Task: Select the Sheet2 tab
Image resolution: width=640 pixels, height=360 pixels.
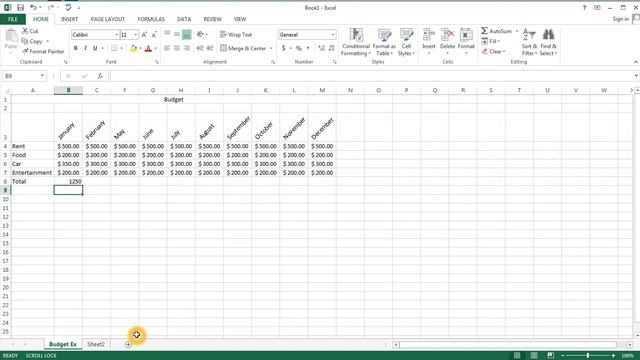Action: click(x=96, y=344)
